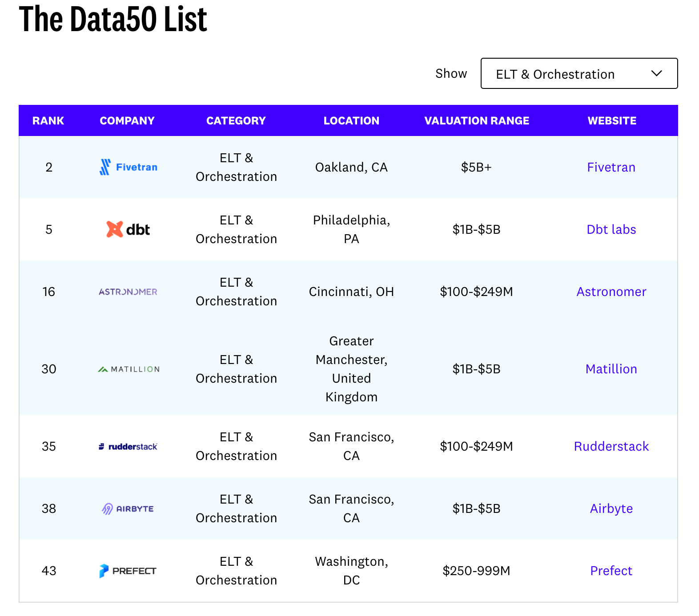This screenshot has height=616, width=699.
Task: Click The Data50 List heading
Action: point(113,19)
